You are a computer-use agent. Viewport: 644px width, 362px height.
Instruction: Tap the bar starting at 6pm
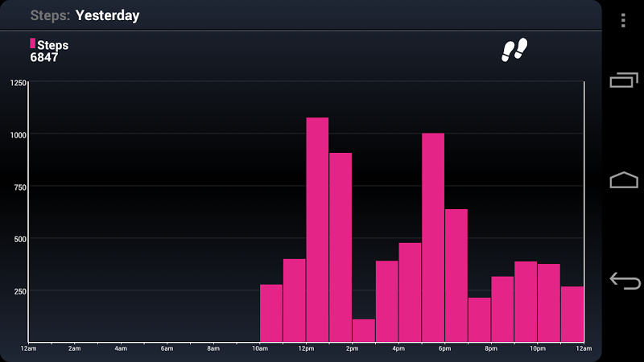(x=456, y=275)
